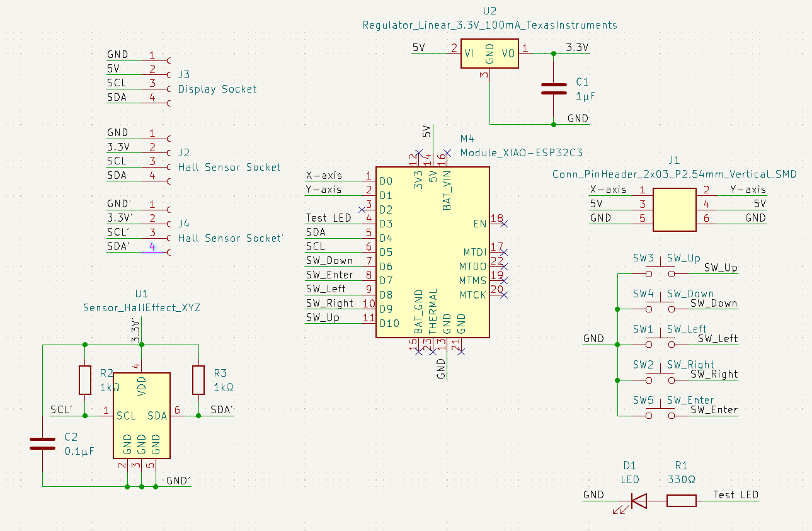Viewport: 812px width, 531px height.
Task: Select the D1 LED diode symbol
Action: 638,501
